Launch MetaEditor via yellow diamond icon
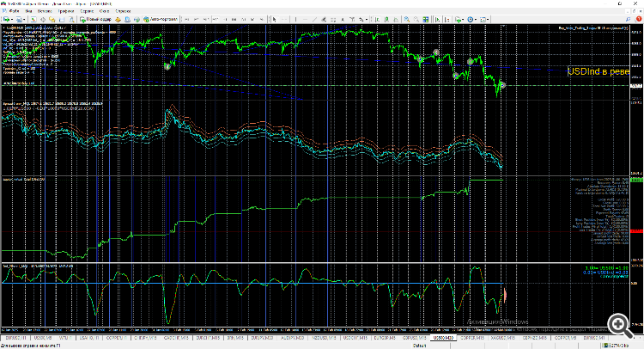 (x=118, y=19)
